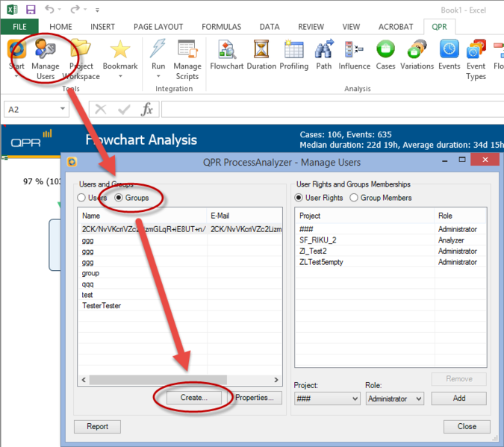Click the left scroll arrow in groups list

coord(84,380)
